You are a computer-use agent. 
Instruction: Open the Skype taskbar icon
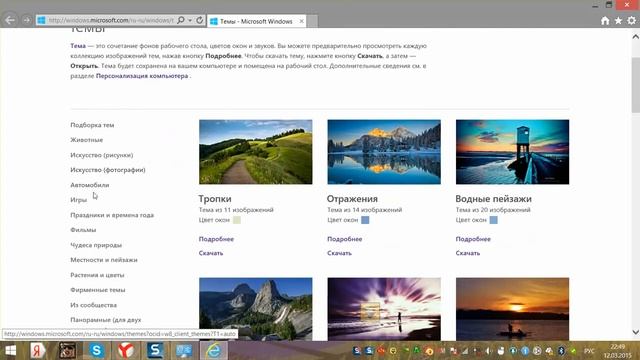(96, 351)
